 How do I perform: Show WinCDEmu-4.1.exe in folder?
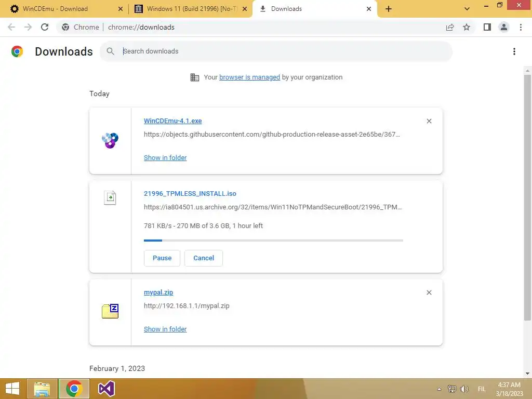click(x=165, y=158)
